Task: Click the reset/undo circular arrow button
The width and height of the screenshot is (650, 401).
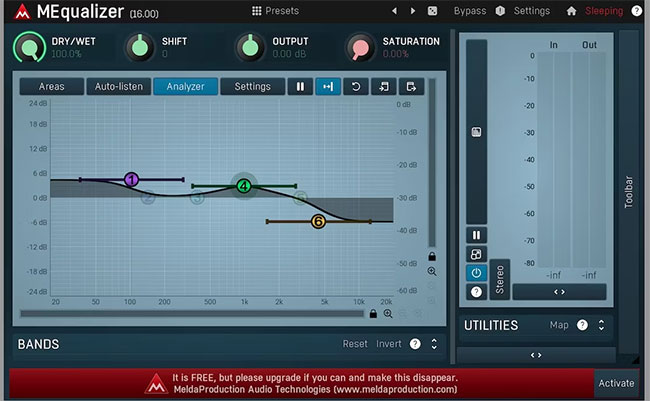Action: pyautogui.click(x=356, y=86)
